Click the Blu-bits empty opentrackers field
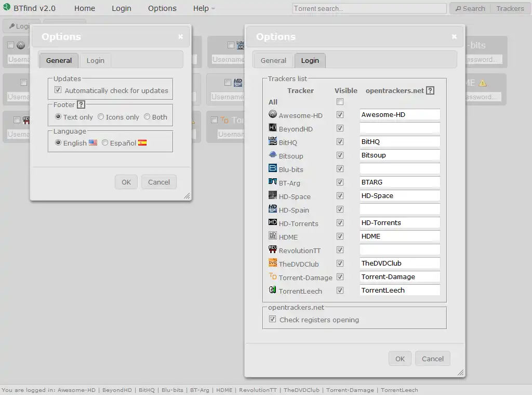Screen dimensions: 532x395 coord(400,169)
